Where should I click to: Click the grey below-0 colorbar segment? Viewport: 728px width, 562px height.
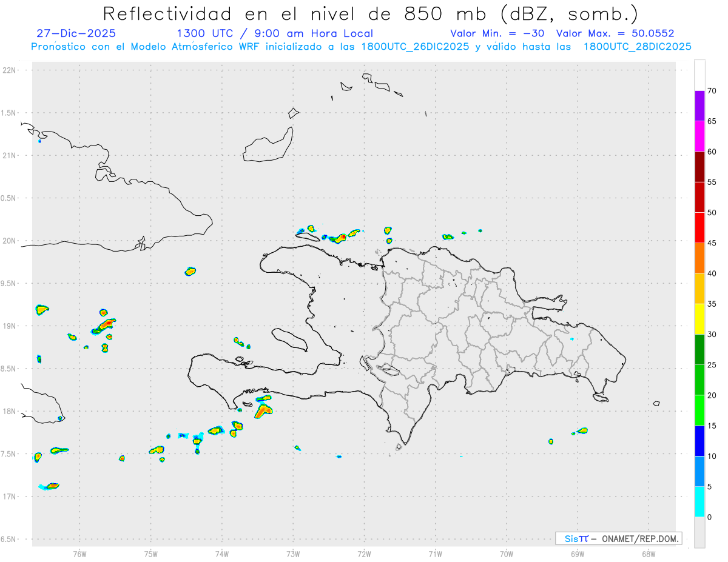point(699,532)
